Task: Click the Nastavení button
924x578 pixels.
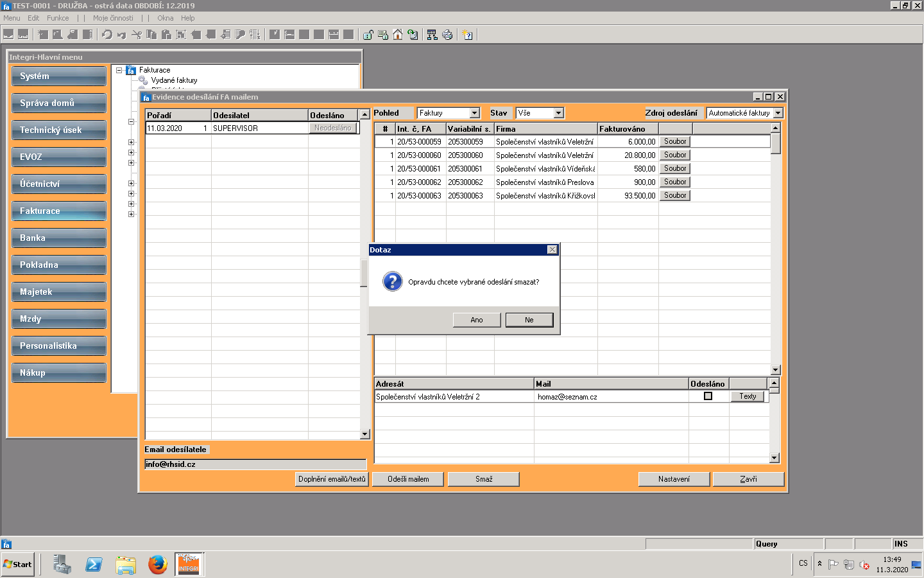Action: tap(674, 479)
